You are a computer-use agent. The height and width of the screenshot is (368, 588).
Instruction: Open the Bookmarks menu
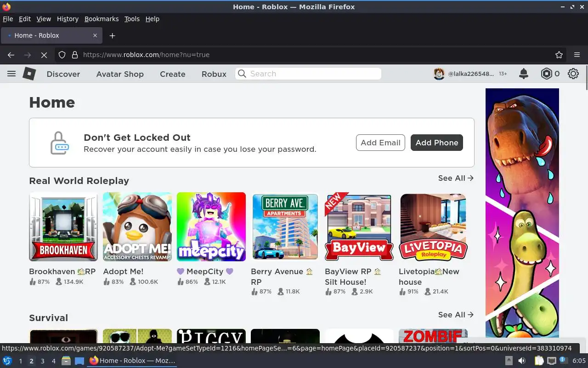[102, 19]
